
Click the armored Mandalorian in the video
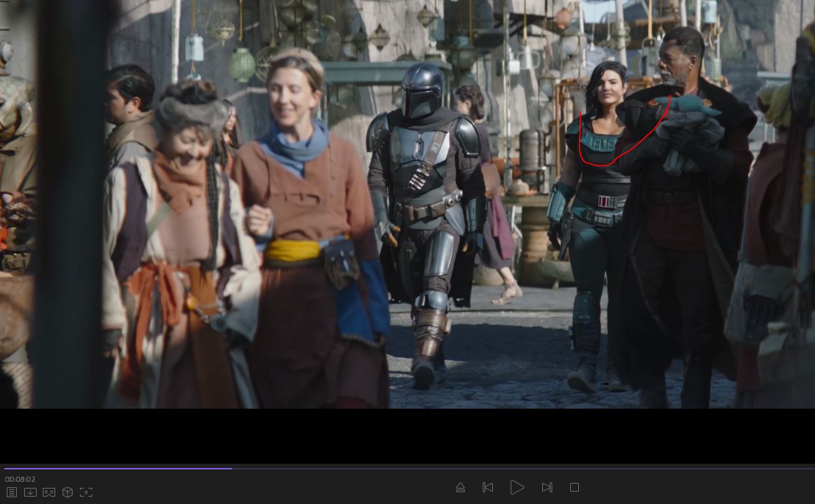[425, 186]
